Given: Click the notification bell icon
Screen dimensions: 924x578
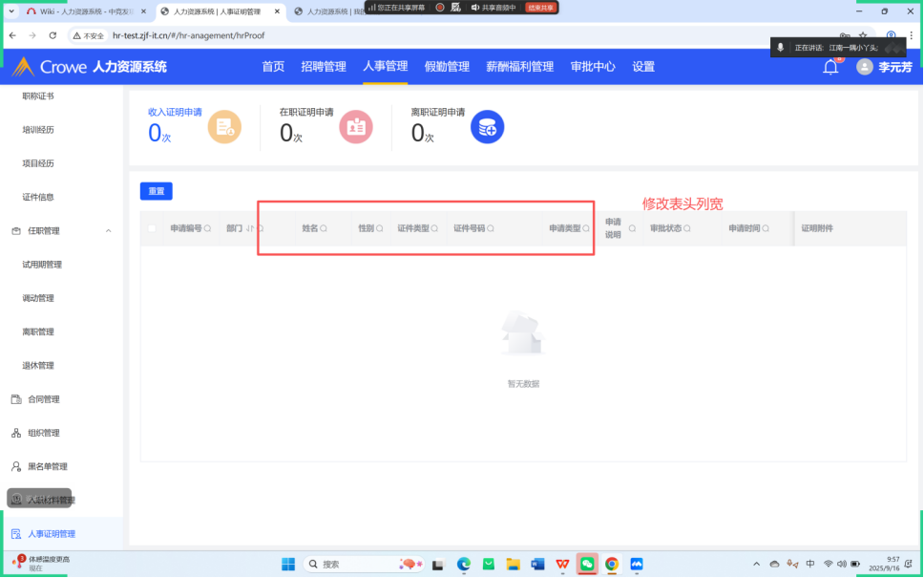Looking at the screenshot, I should tap(830, 67).
